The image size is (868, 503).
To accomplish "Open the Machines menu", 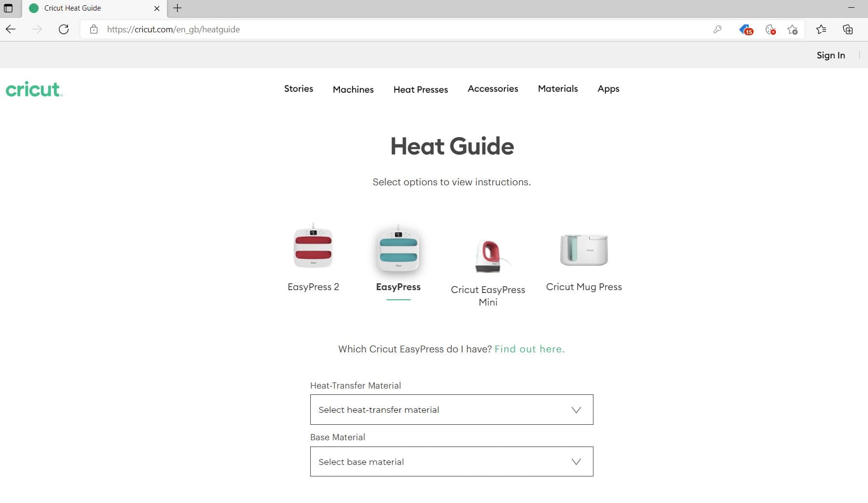I will tap(353, 89).
